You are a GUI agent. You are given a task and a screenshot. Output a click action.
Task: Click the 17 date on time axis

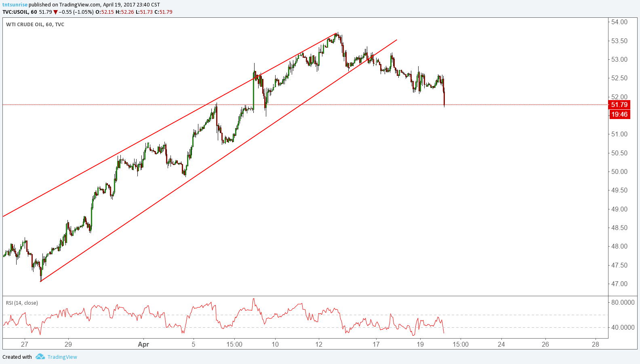(376, 344)
